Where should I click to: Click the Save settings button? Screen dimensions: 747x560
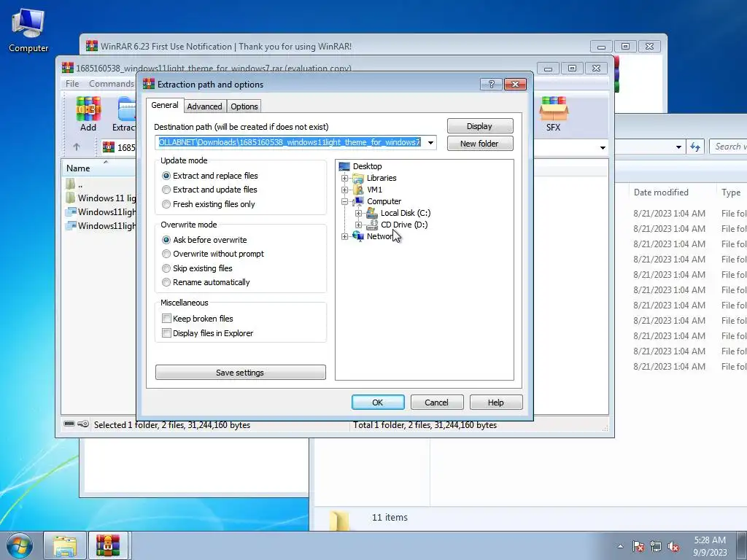(240, 373)
